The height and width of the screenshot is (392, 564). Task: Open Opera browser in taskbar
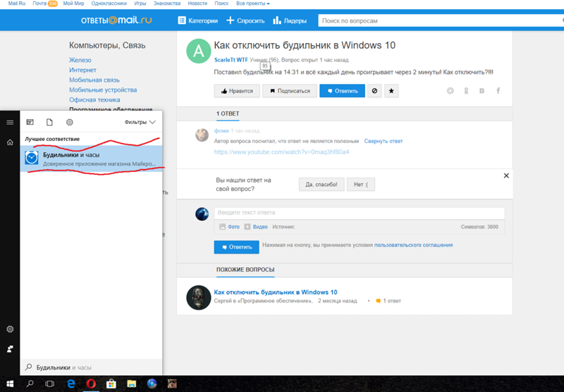(x=91, y=384)
